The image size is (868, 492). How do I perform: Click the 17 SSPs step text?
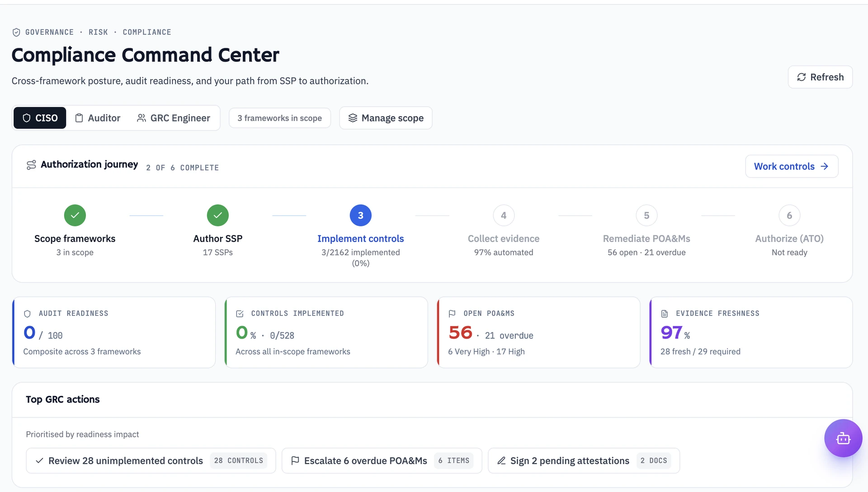point(218,253)
